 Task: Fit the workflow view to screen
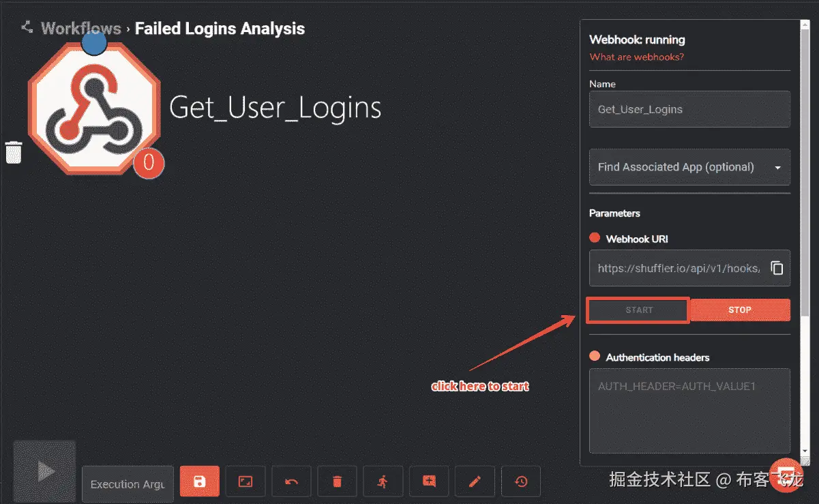pyautogui.click(x=245, y=481)
